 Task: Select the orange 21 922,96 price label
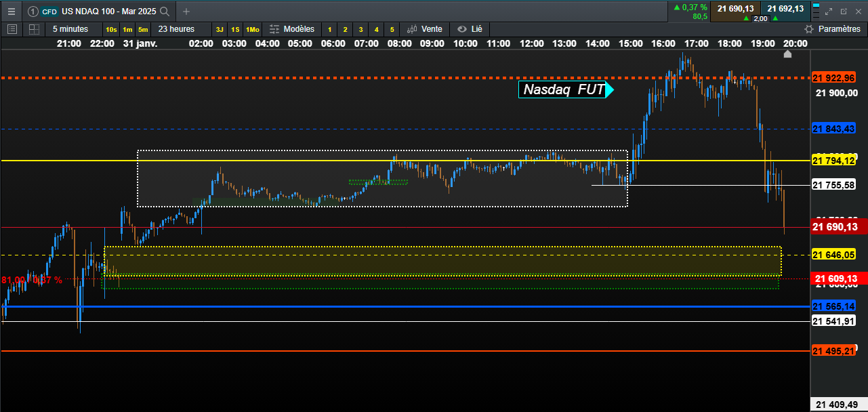(x=833, y=78)
